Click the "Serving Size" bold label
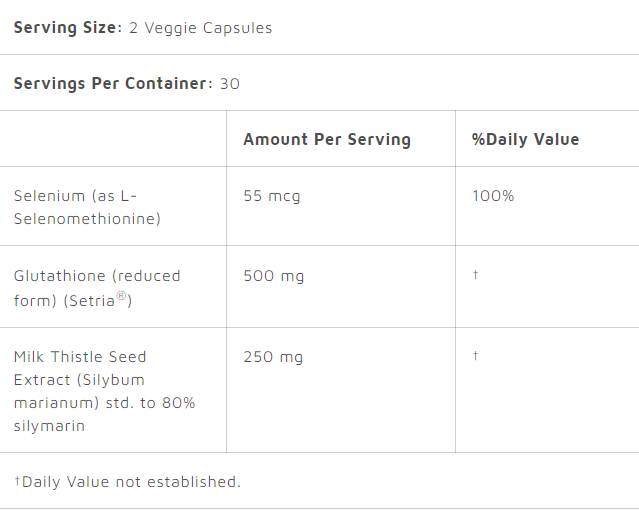The height and width of the screenshot is (510, 639). pos(66,27)
